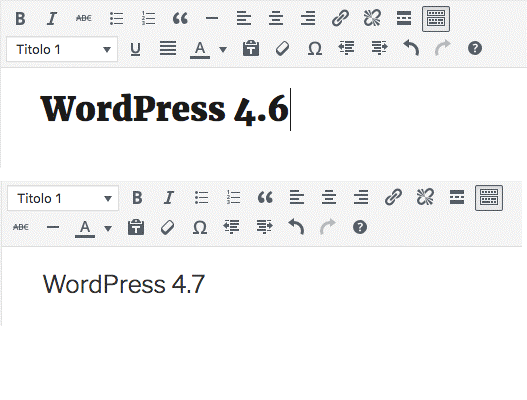Toggle Underline in the WordPress 4.6 toolbar

(x=135, y=49)
